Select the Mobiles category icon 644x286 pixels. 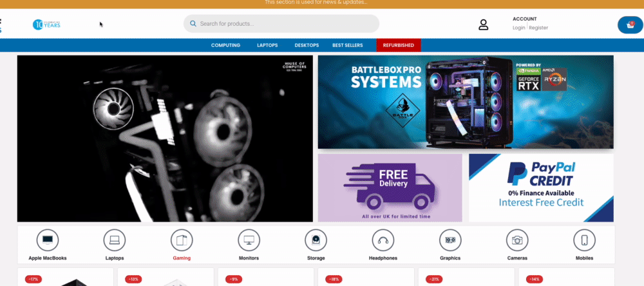(585, 240)
